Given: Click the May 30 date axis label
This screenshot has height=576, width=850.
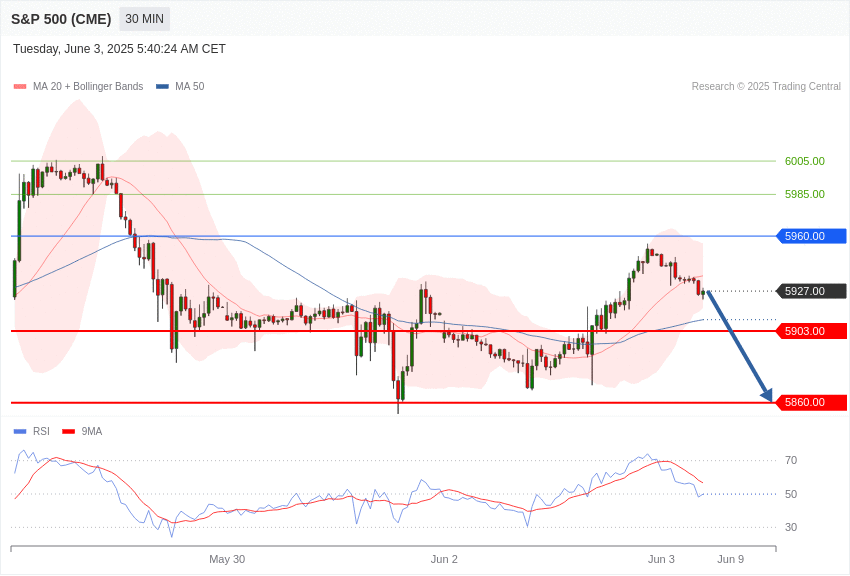Looking at the screenshot, I should click(227, 559).
